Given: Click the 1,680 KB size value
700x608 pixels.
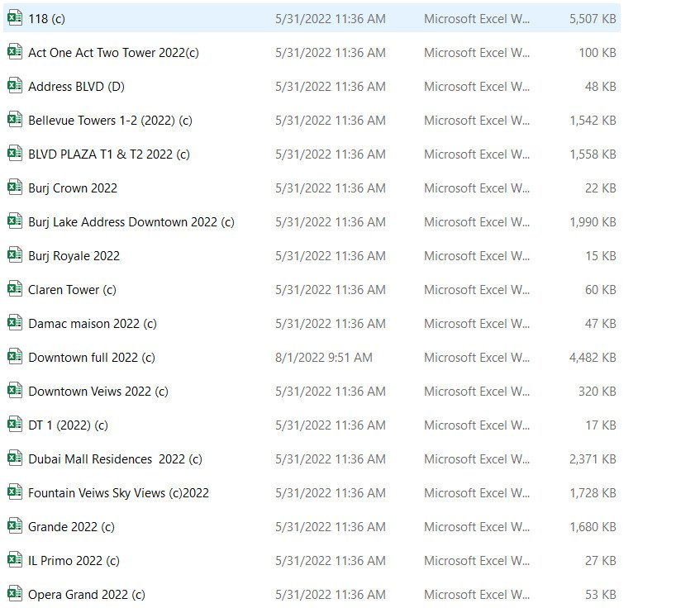Looking at the screenshot, I should 593,527.
